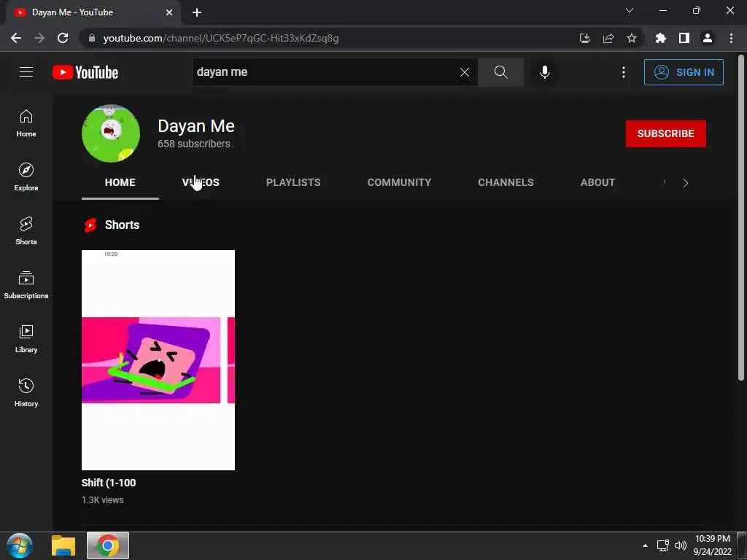Bookmark page with star icon
747x560 pixels.
click(632, 38)
